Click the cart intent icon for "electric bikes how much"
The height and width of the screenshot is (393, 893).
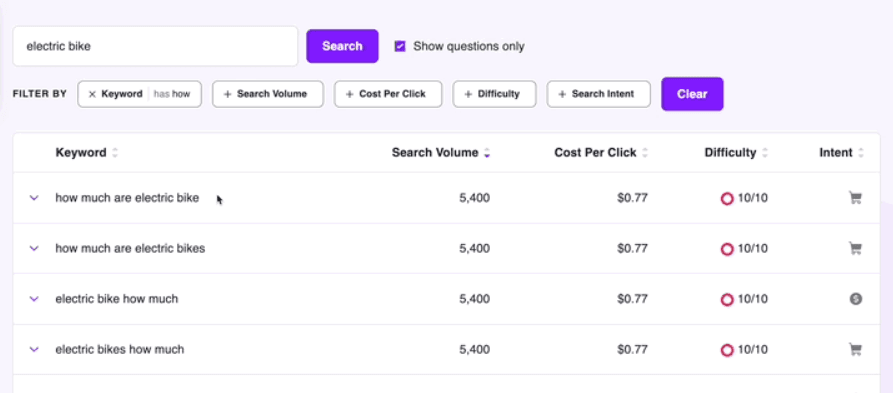(855, 349)
